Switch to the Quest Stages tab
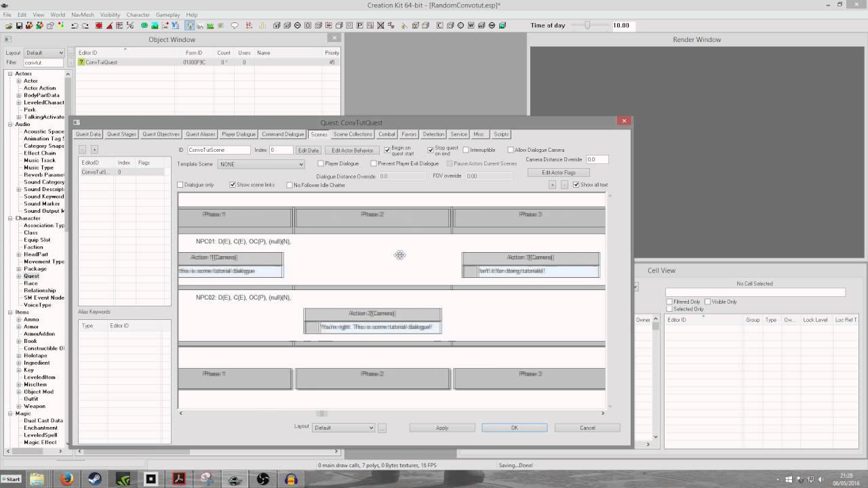 point(121,134)
